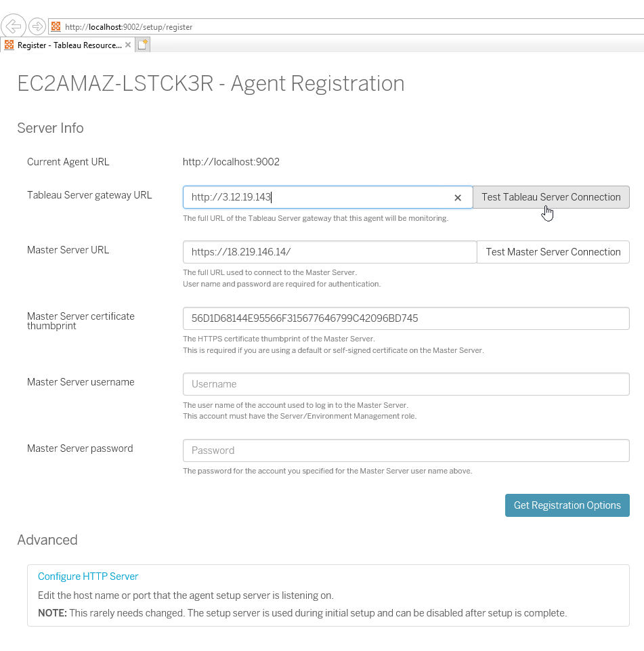Focus the Tableau Server gateway URL input
644x651 pixels.
pyautogui.click(x=318, y=197)
